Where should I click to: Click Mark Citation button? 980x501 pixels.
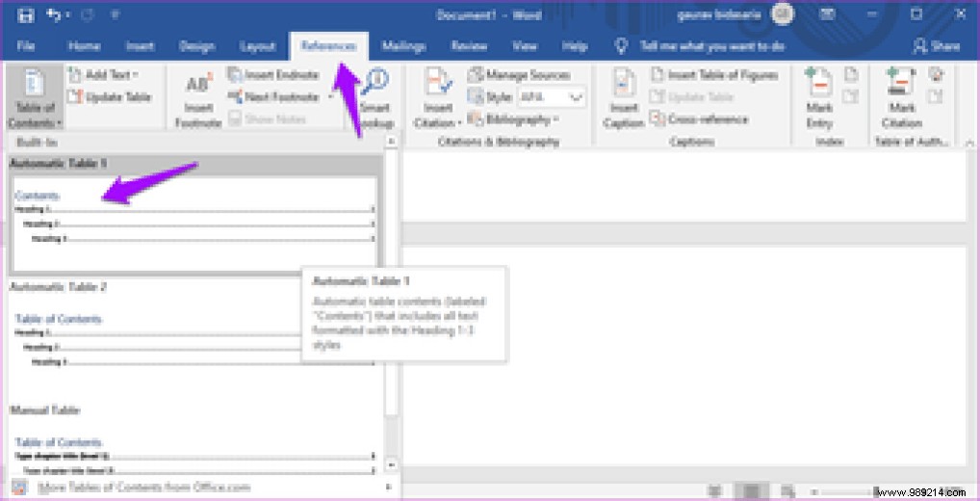(x=901, y=99)
